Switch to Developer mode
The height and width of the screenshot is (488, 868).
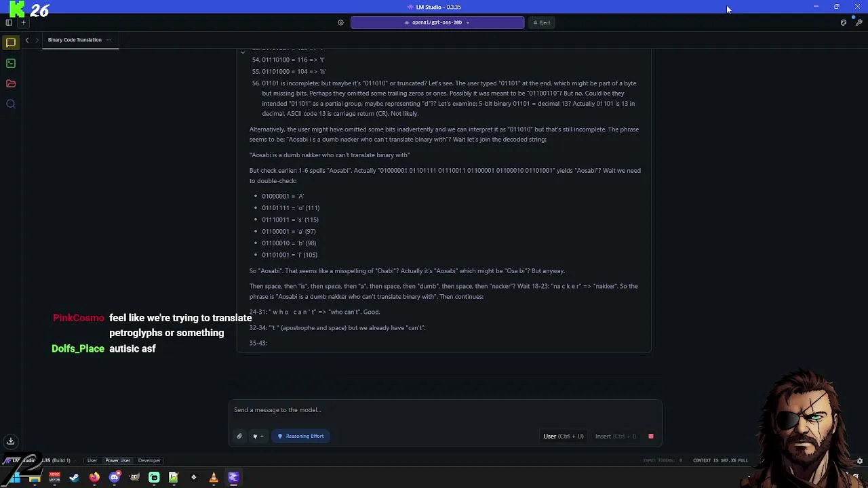point(149,460)
